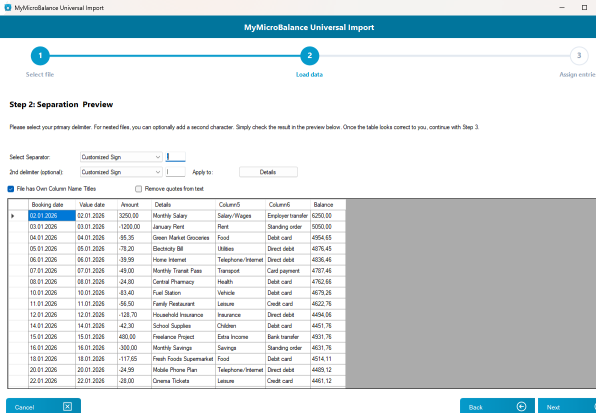Select cell 'School Supplies'
This screenshot has width=596, height=413.
pyautogui.click(x=183, y=326)
